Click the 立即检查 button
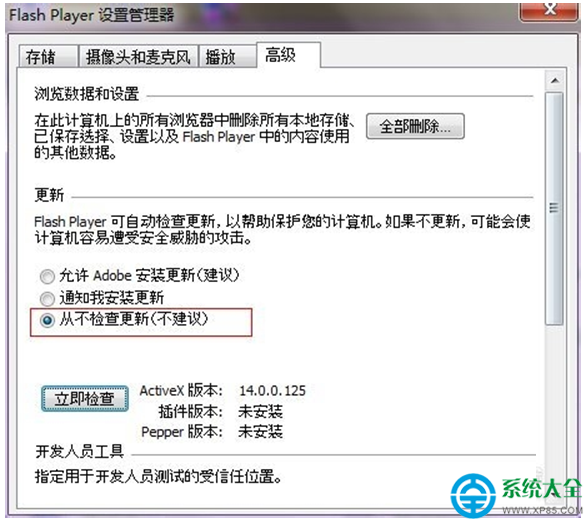 [85, 399]
